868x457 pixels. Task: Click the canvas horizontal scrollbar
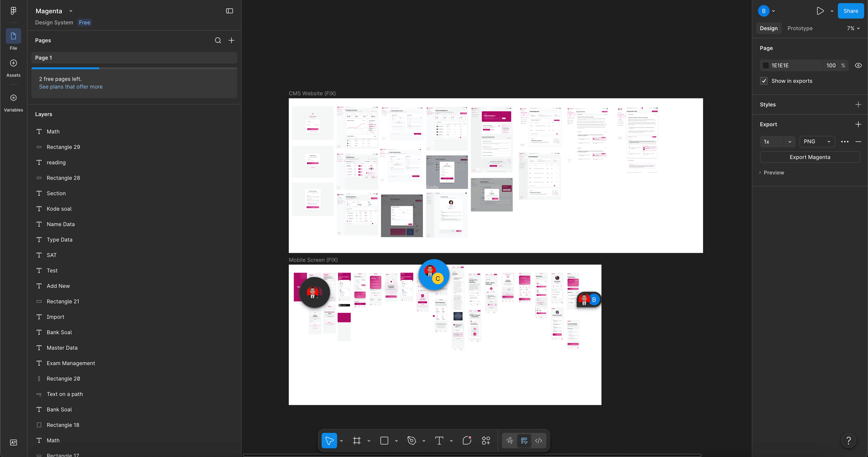pyautogui.click(x=472, y=455)
